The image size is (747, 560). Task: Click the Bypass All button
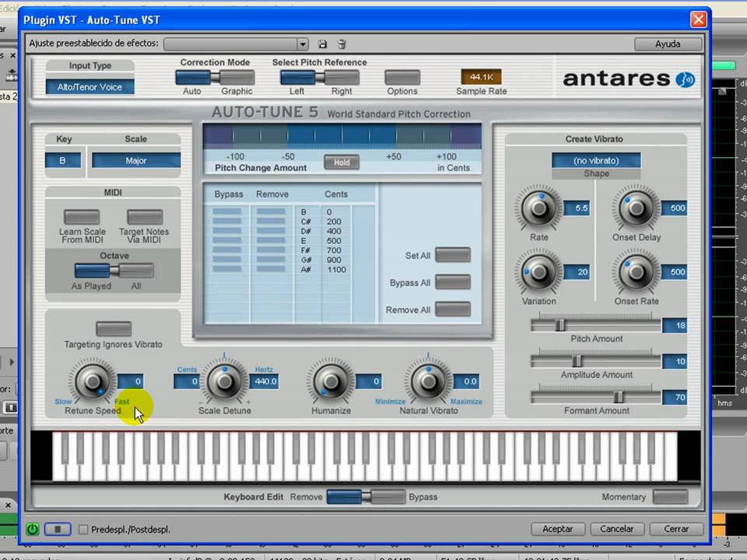453,282
